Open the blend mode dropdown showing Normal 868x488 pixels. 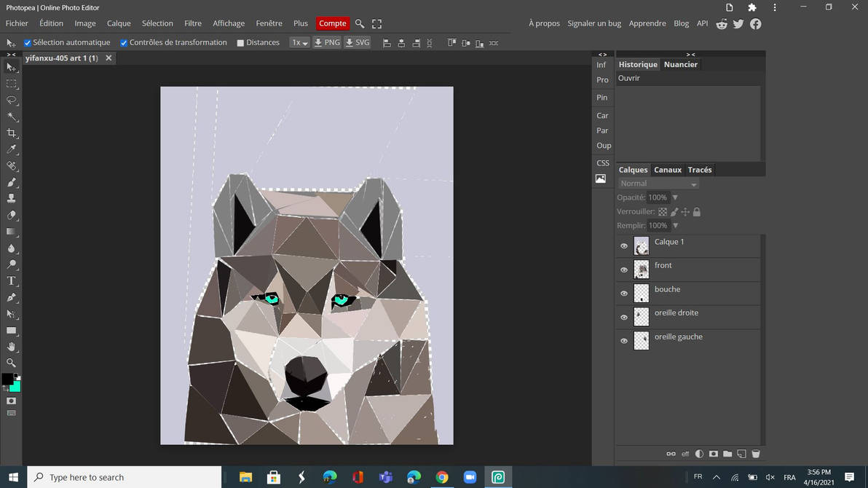(x=658, y=183)
